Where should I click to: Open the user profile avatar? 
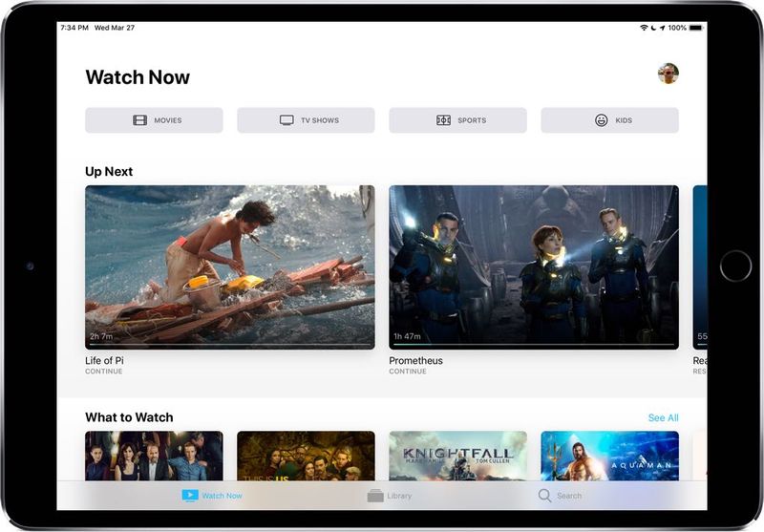668,74
